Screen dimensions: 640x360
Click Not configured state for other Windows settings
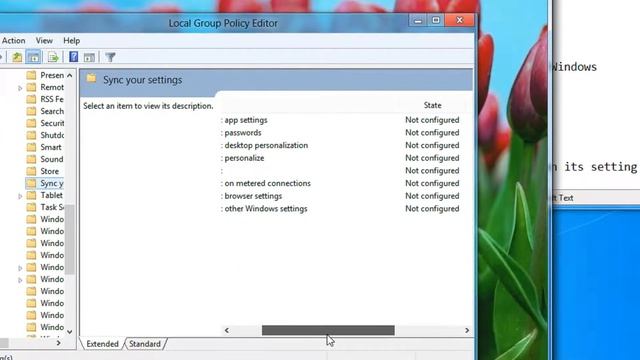[x=432, y=209]
